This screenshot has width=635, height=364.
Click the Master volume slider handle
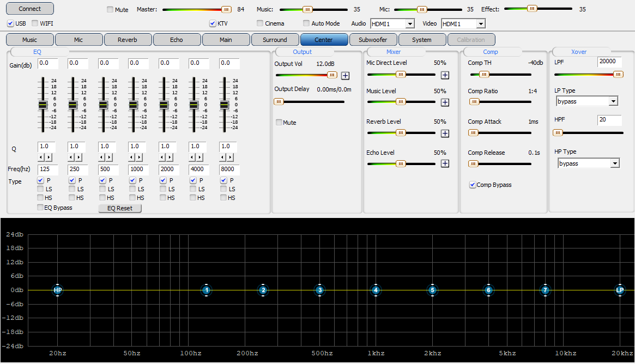point(226,9)
